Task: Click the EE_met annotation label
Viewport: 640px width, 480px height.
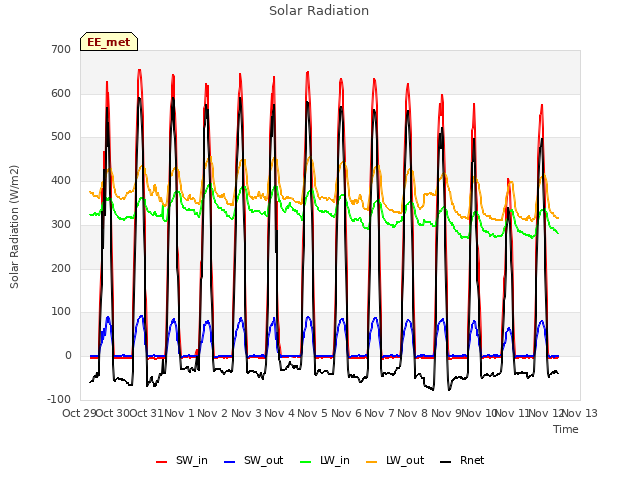Action: point(109,42)
